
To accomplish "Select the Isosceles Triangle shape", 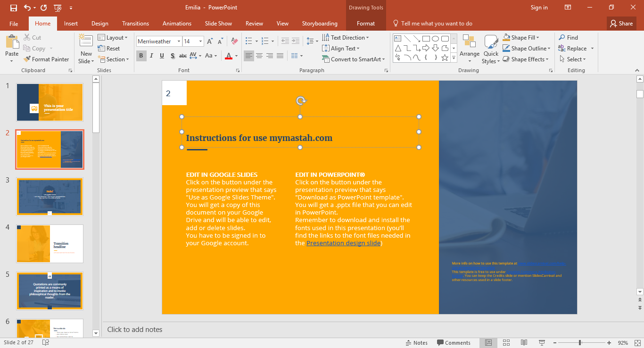I will 397,48.
